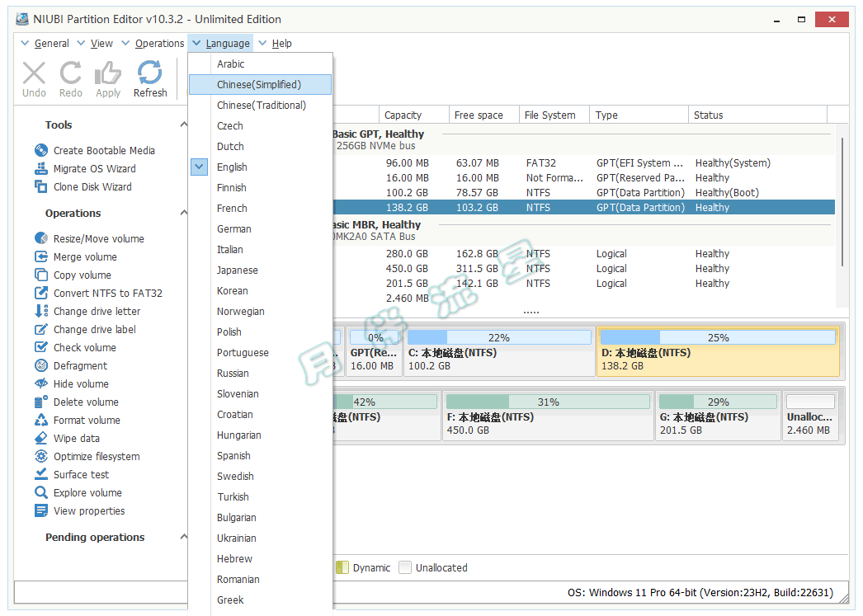The width and height of the screenshot is (863, 616).
Task: Open the Operations menu
Action: (153, 44)
